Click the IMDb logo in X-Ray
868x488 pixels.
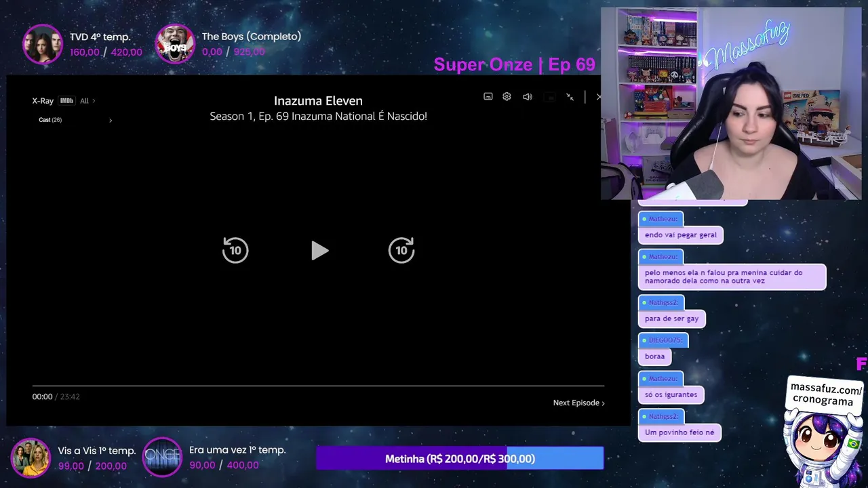66,101
